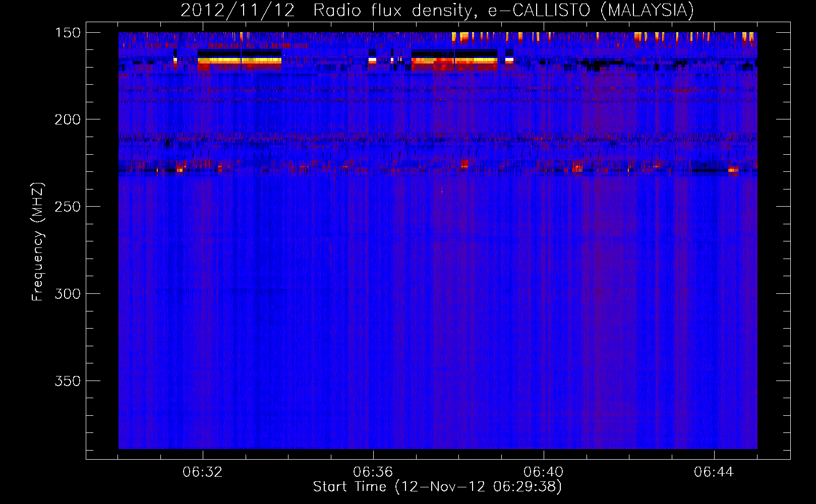Click the 200 frequency tick label
The width and height of the screenshot is (816, 504).
pyautogui.click(x=68, y=119)
